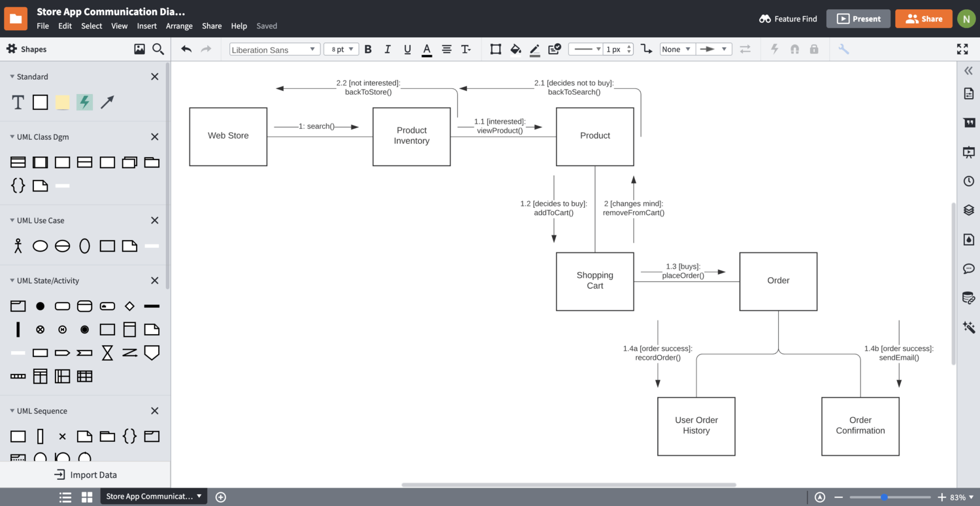Toggle bold text formatting
The height and width of the screenshot is (506, 980).
coord(368,48)
